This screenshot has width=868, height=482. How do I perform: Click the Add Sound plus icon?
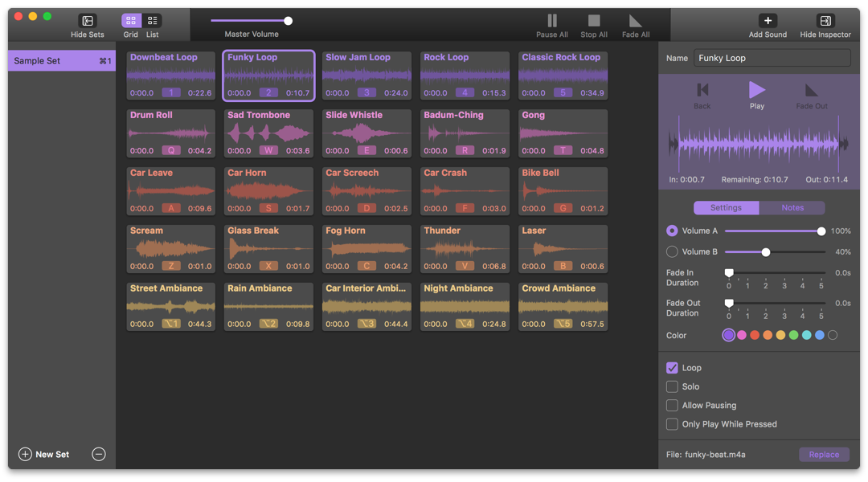coord(768,21)
